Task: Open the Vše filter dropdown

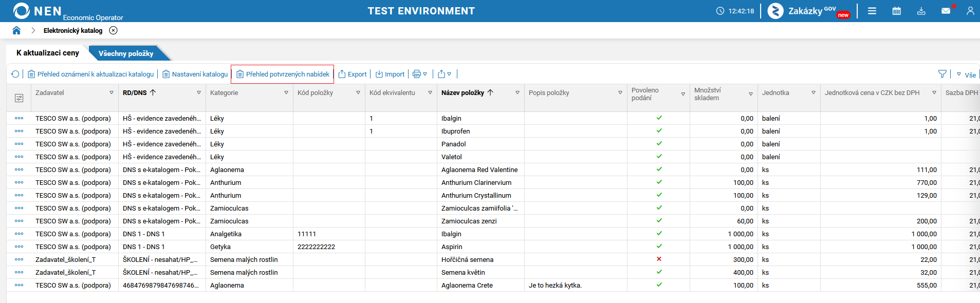Action: 966,74
